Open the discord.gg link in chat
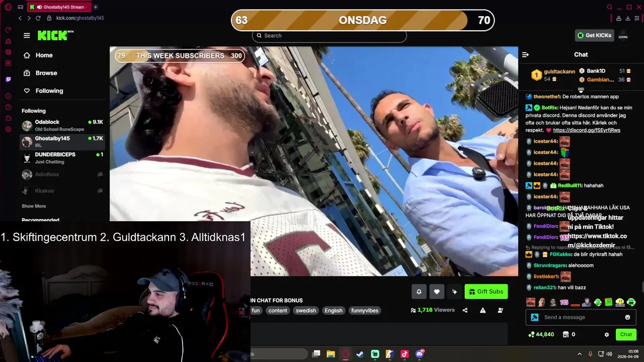The width and height of the screenshot is (644, 362). pos(587,130)
